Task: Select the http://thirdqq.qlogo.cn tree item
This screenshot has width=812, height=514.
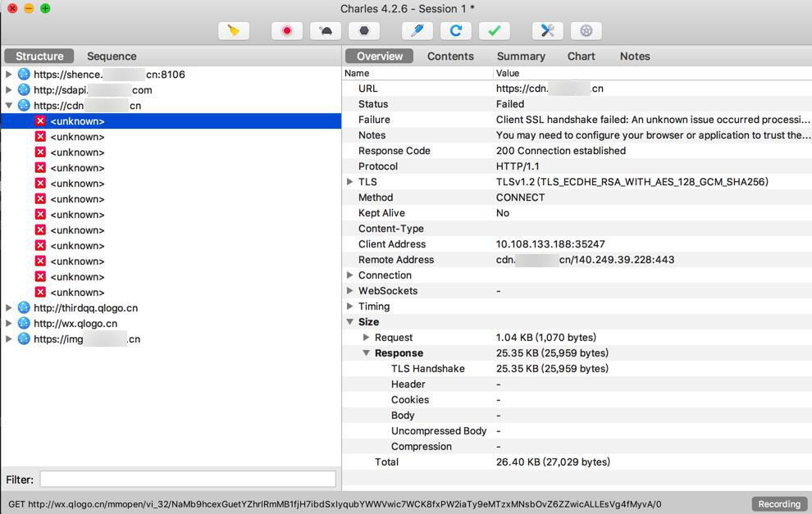Action: [x=85, y=308]
